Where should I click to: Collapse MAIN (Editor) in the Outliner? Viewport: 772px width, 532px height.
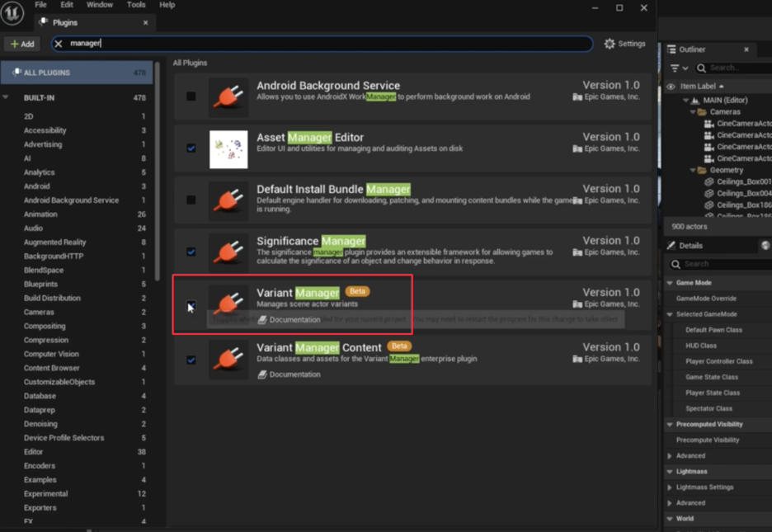pos(686,100)
